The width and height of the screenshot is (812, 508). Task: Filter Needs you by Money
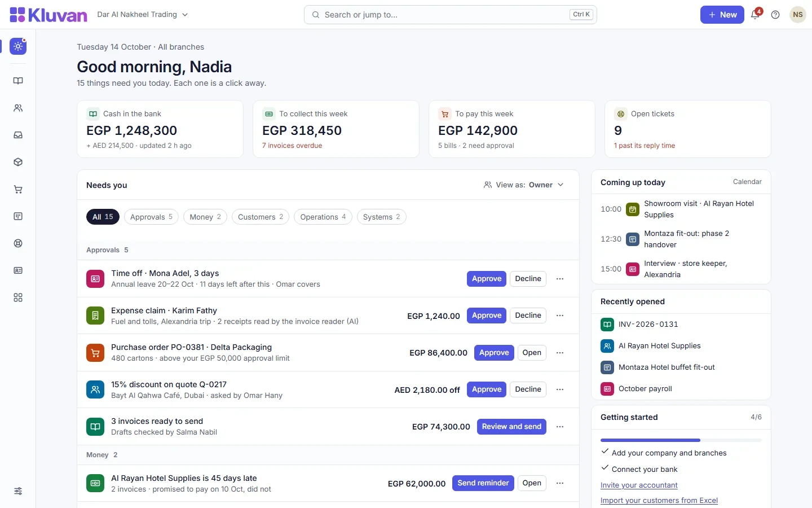click(x=205, y=217)
